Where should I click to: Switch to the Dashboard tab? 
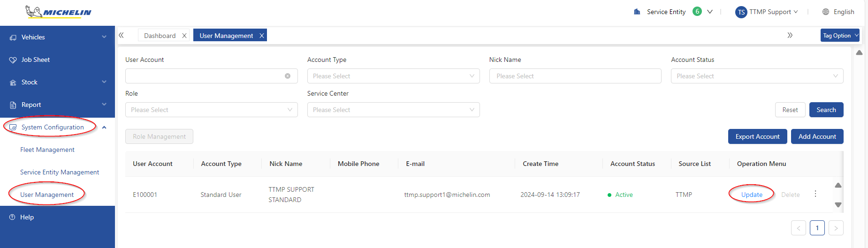click(x=160, y=36)
